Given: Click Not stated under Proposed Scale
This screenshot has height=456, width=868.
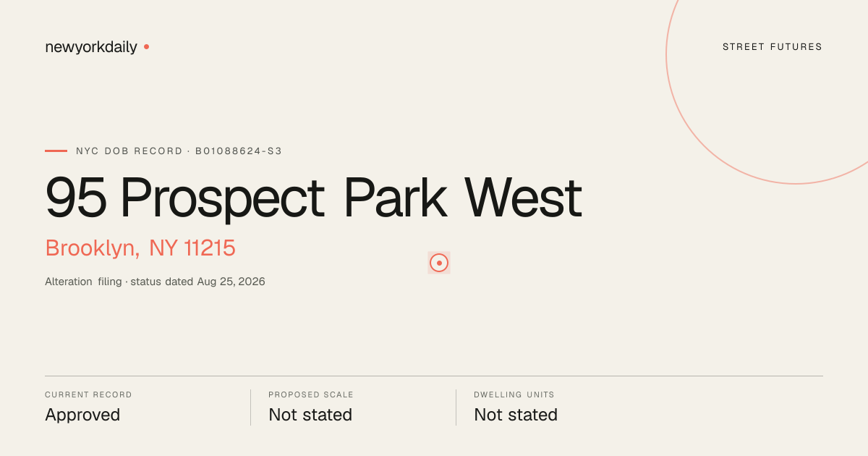Looking at the screenshot, I should pyautogui.click(x=310, y=415).
